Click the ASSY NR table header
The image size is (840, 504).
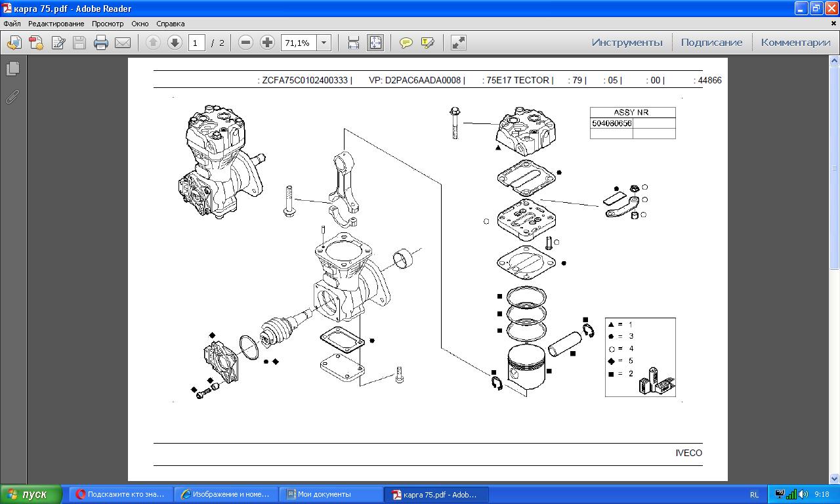(631, 112)
